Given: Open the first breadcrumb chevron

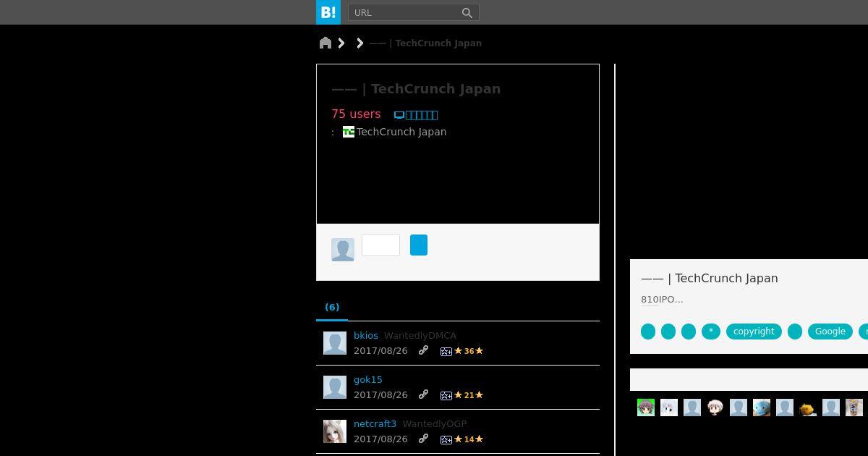Looking at the screenshot, I should point(341,43).
